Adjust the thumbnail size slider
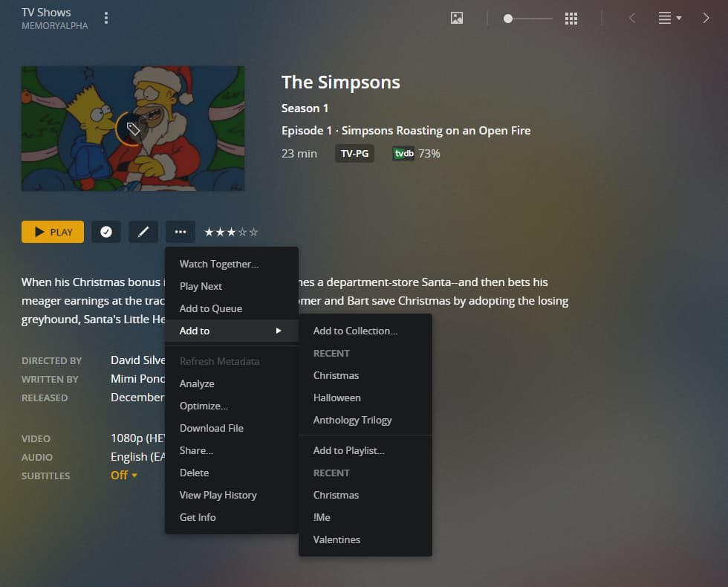The width and height of the screenshot is (728, 587). point(528,19)
